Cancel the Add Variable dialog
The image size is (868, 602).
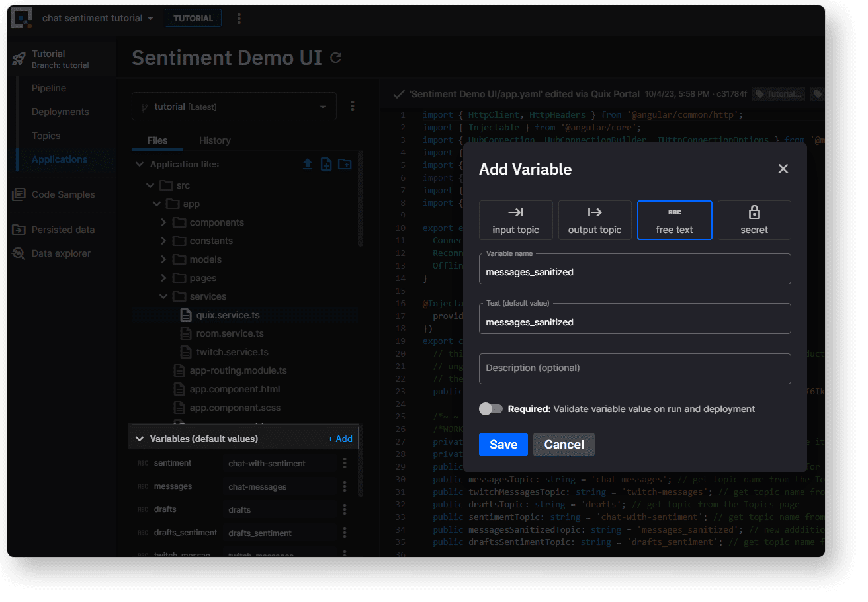[x=564, y=445]
